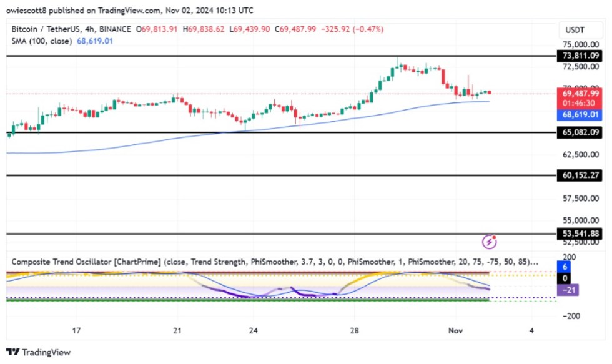Click the 65,082.09 price level label
Viewport: 612px width, 364px height.
[x=581, y=132]
